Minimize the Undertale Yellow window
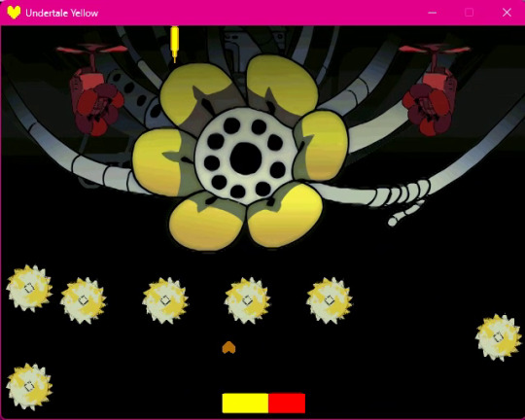 coord(433,13)
